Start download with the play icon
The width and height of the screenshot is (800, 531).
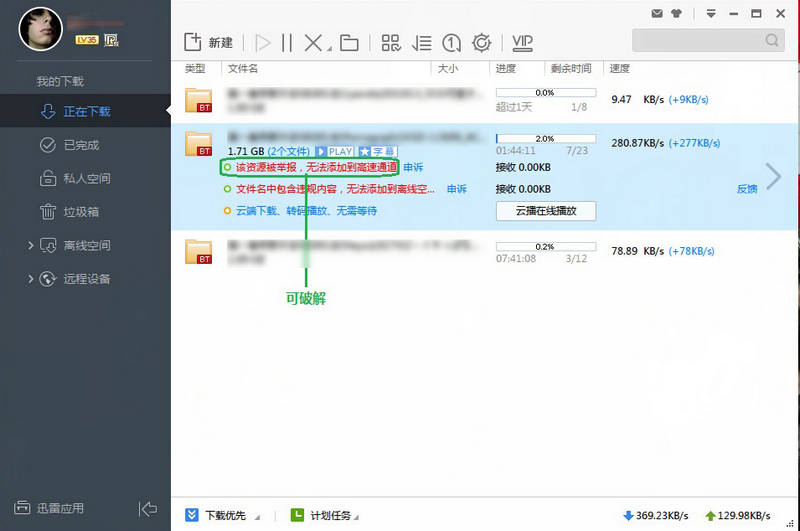click(263, 43)
